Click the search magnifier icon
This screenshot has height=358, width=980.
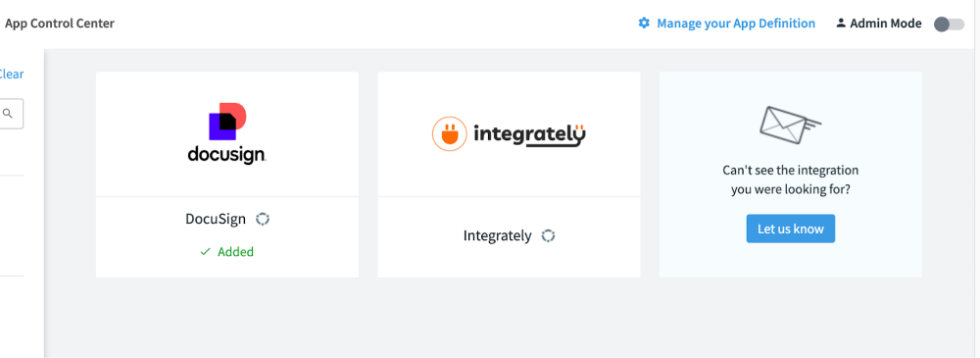(x=8, y=113)
